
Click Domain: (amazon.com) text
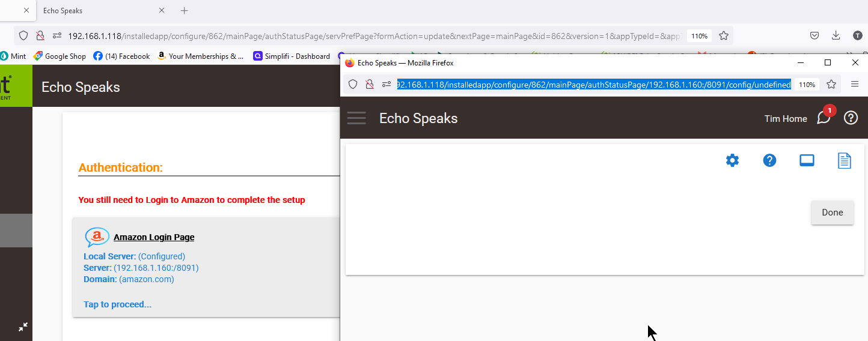click(129, 279)
